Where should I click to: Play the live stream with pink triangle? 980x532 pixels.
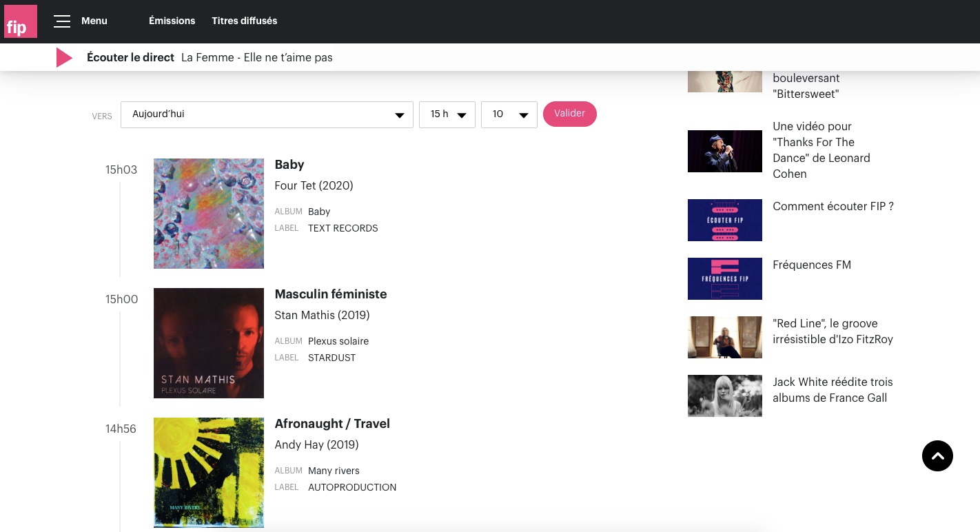(x=64, y=58)
